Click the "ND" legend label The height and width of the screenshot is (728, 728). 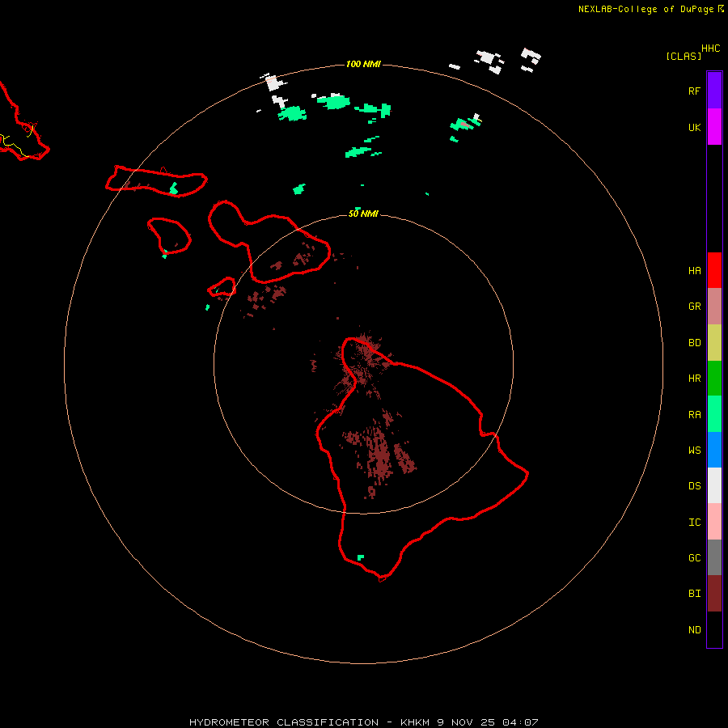tap(694, 630)
